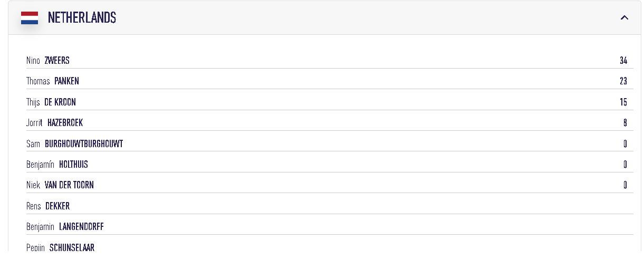
Task: Click Rens Dekker's name
Action: 48,206
